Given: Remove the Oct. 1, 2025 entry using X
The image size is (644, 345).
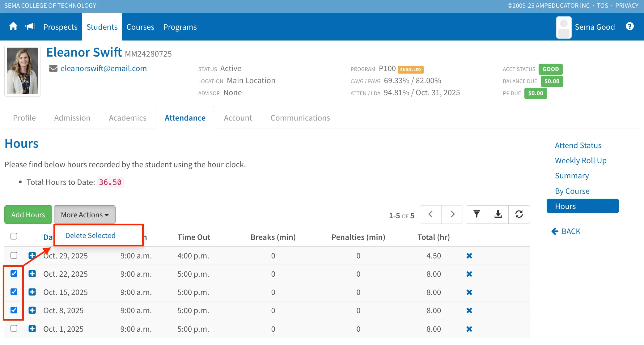Looking at the screenshot, I should pyautogui.click(x=469, y=329).
